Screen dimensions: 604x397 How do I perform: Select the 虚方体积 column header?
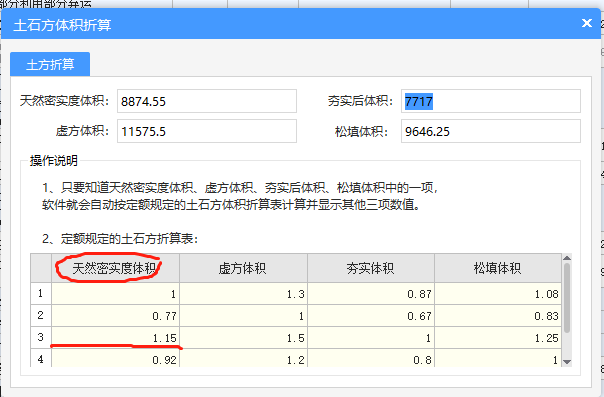(243, 268)
